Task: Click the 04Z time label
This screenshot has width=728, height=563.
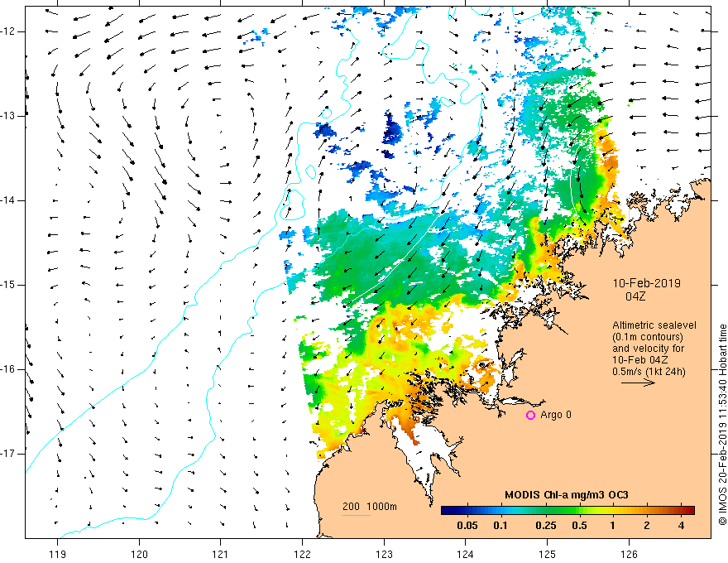Action: (x=635, y=296)
